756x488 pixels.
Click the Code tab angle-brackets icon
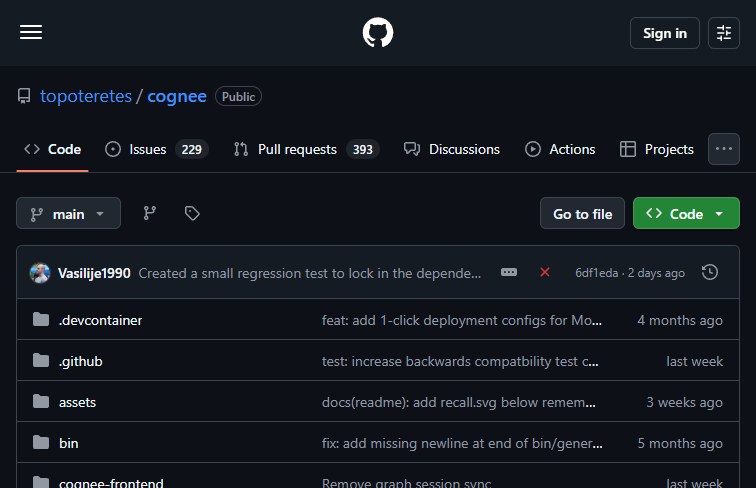point(32,149)
